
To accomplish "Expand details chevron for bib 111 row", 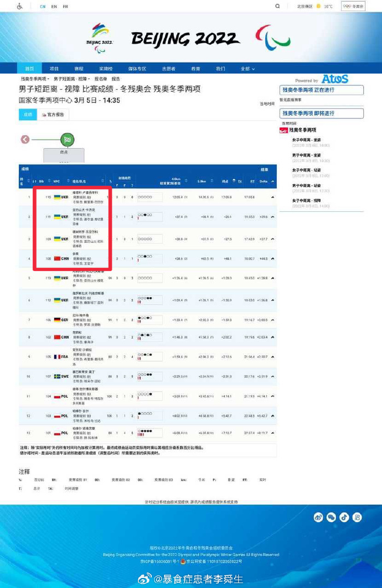I will click(x=273, y=217).
